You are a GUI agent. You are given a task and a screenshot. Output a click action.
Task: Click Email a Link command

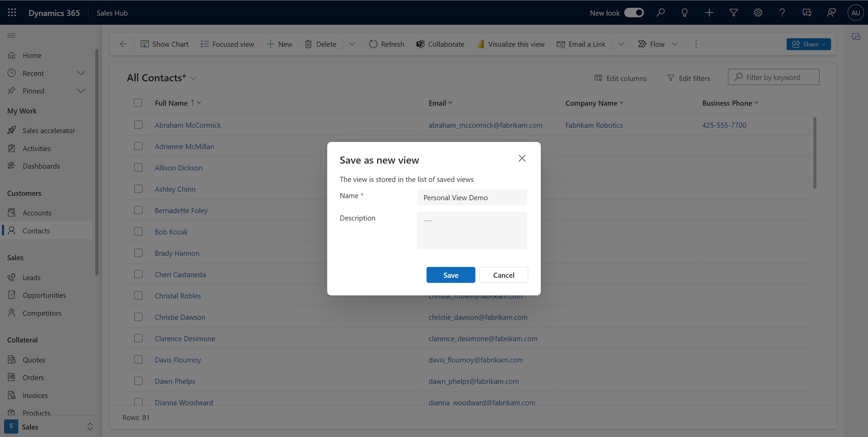pyautogui.click(x=581, y=44)
